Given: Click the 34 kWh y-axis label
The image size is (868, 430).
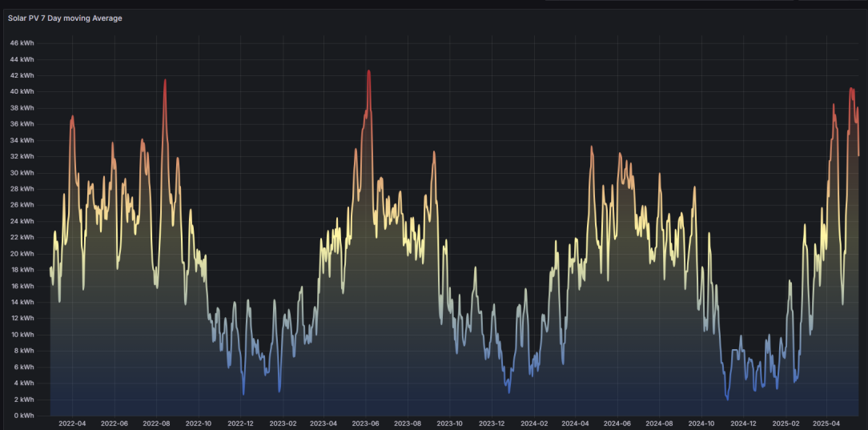Looking at the screenshot, I should pos(22,140).
